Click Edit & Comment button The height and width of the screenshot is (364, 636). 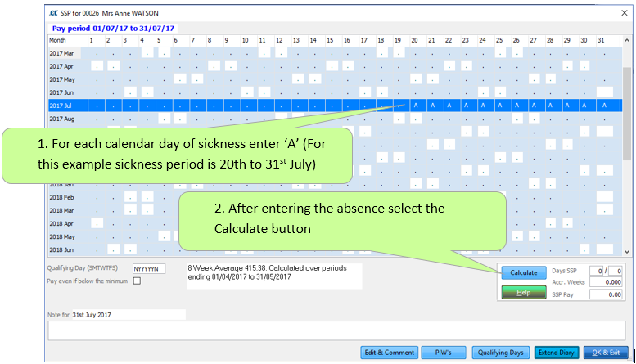coord(389,353)
